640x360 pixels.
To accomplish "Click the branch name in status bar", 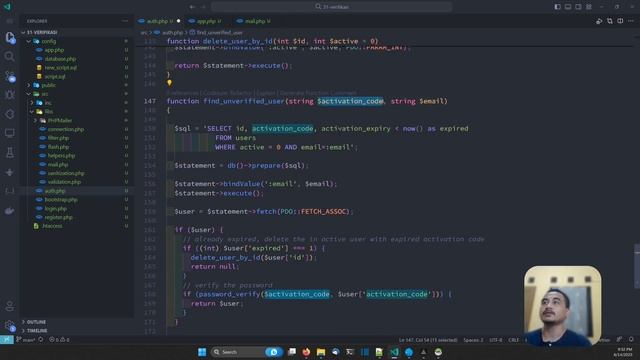I will [26, 340].
